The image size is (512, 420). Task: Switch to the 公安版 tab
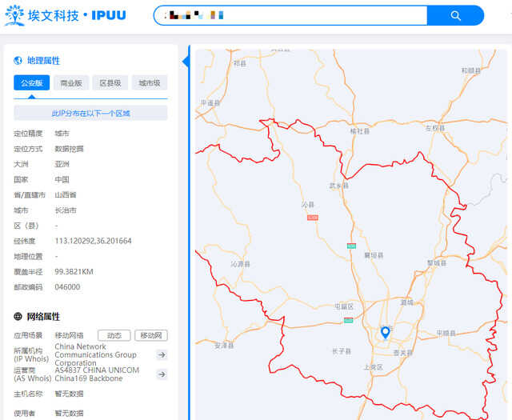tap(32, 82)
